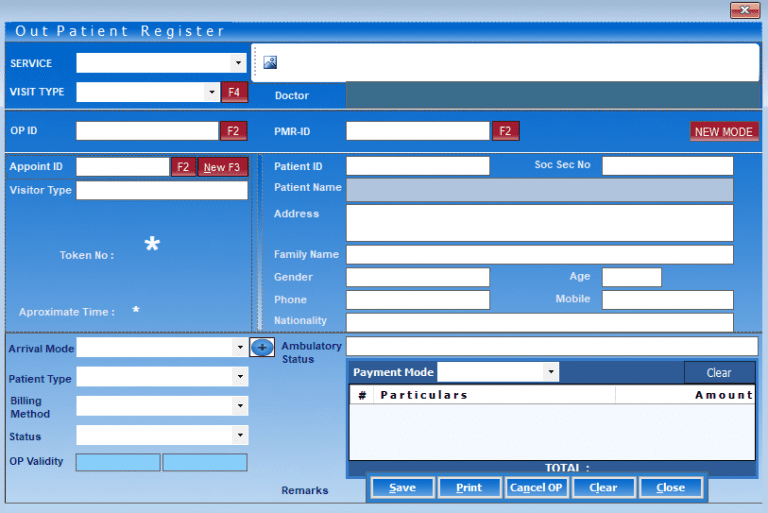Click the Cancel OP button
The width and height of the screenshot is (768, 513).
pos(536,487)
